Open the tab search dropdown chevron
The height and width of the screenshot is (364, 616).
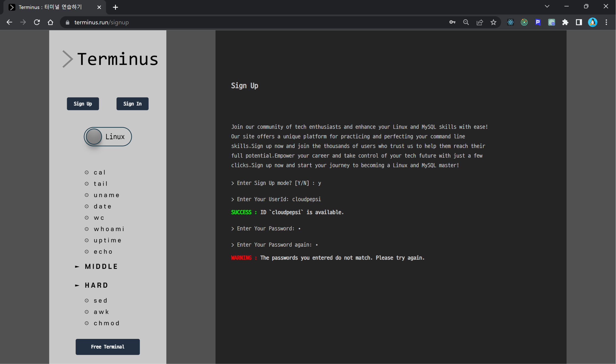click(547, 7)
